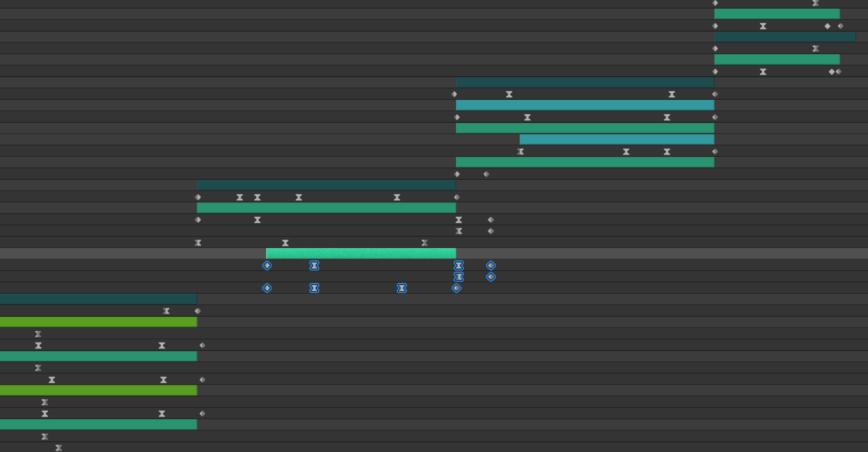Click the highlighted track row containing the selected clip

pos(644,252)
